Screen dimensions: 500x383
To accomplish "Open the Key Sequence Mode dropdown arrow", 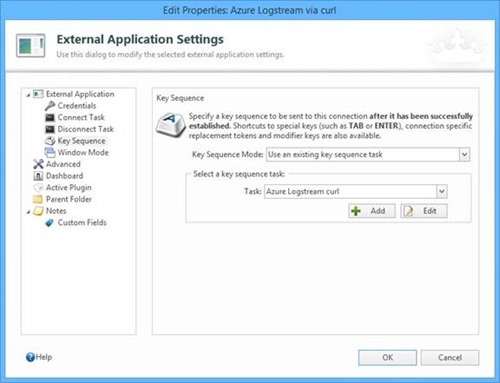I will click(x=464, y=154).
